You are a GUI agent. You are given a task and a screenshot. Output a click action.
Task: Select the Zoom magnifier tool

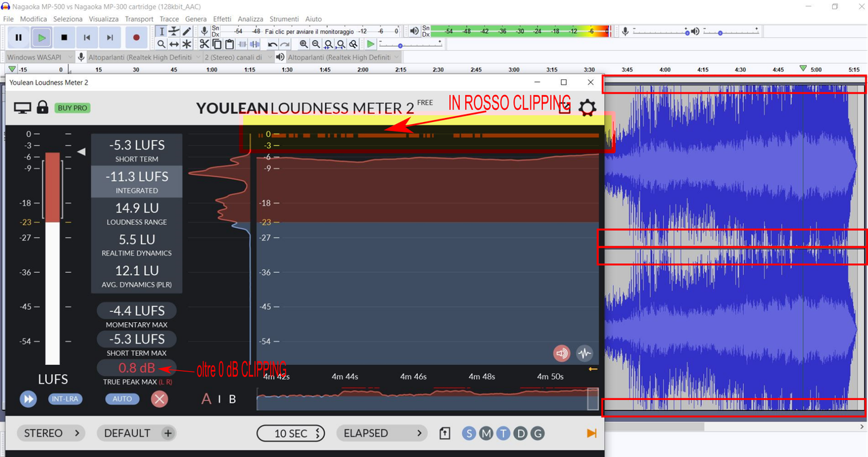coord(161,44)
